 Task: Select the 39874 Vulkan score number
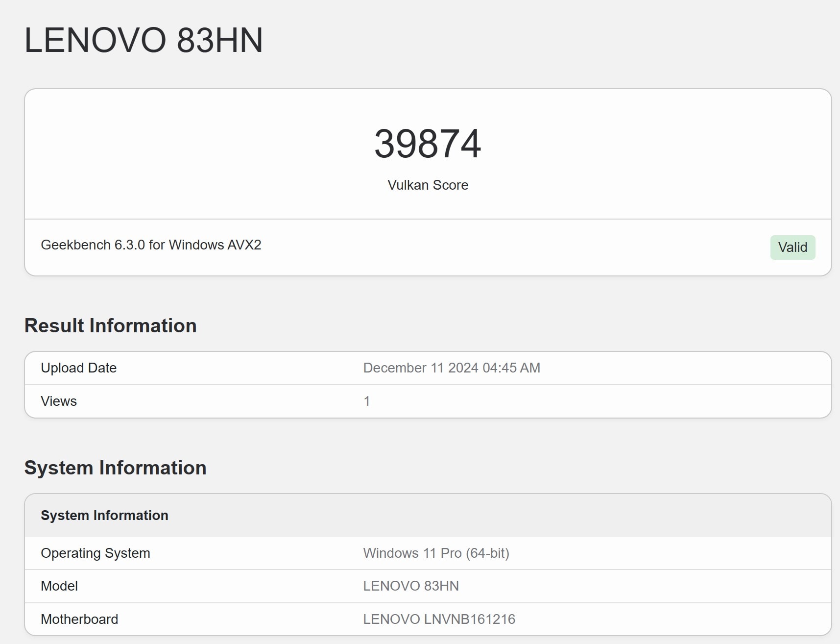coord(428,144)
